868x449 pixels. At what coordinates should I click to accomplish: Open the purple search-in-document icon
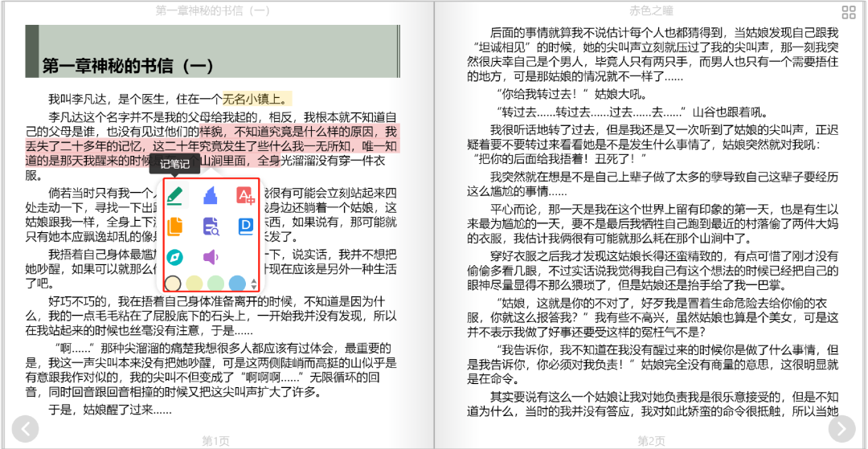(211, 227)
